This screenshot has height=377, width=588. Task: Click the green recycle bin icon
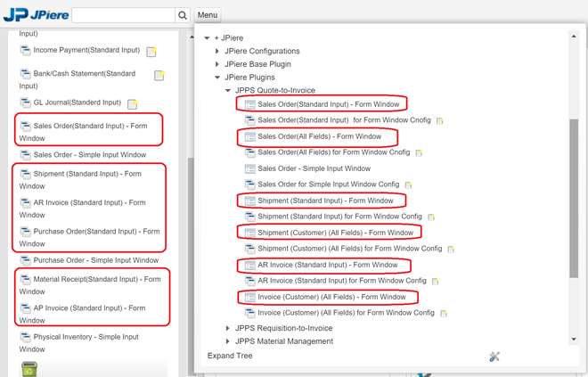[29, 368]
